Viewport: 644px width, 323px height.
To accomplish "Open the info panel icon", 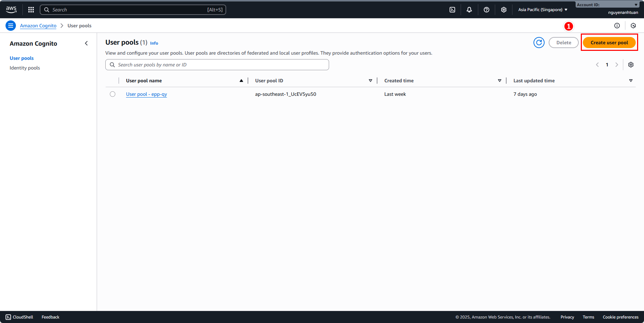I will pyautogui.click(x=617, y=26).
